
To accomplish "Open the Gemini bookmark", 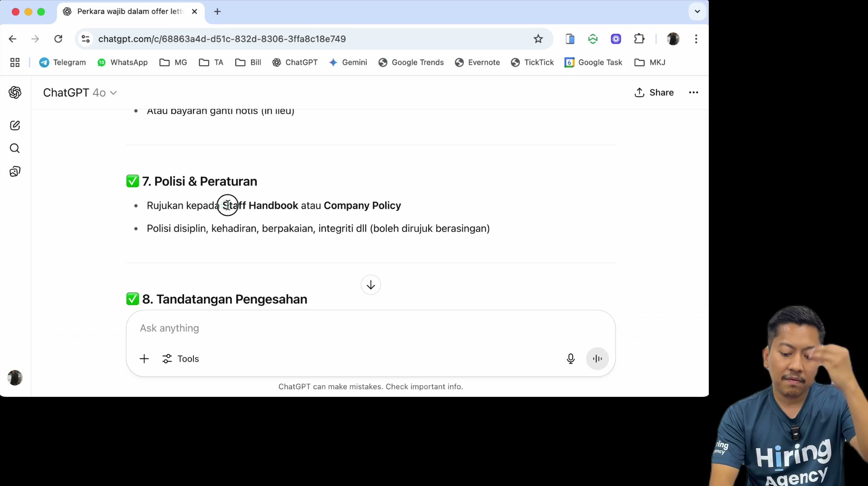I will [x=348, y=63].
